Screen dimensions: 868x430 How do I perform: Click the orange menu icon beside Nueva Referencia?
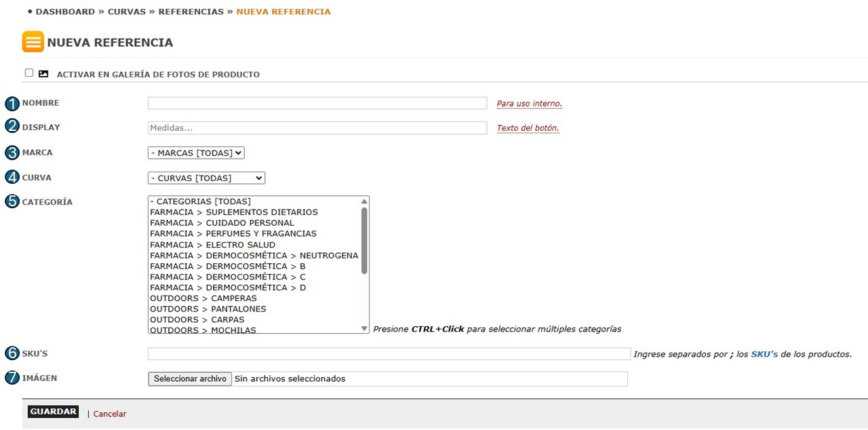click(33, 42)
